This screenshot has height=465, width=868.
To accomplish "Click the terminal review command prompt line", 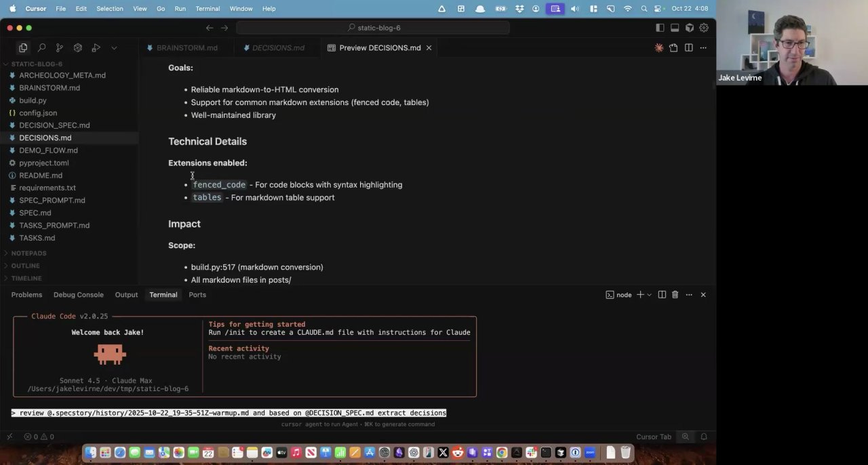I will (x=229, y=413).
